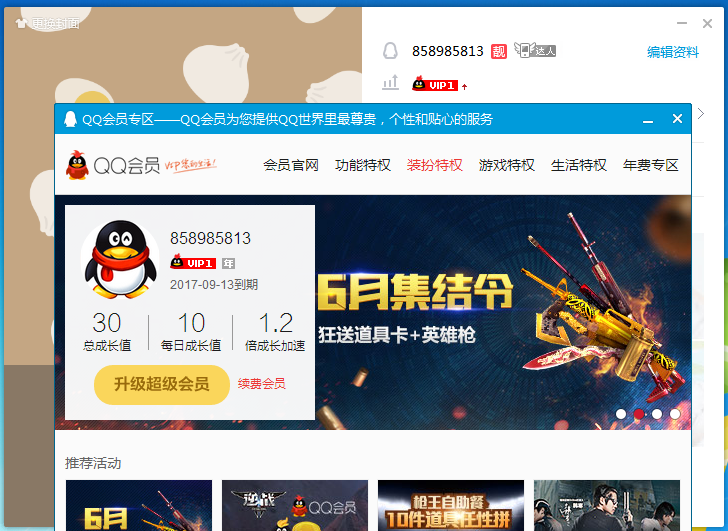
Task: Select the red second carousel dot
Action: point(639,414)
